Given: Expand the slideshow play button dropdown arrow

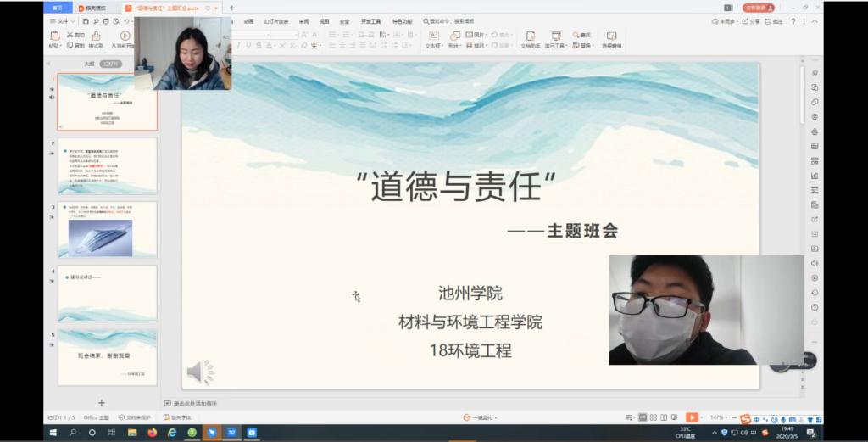Looking at the screenshot, I should coord(703,417).
